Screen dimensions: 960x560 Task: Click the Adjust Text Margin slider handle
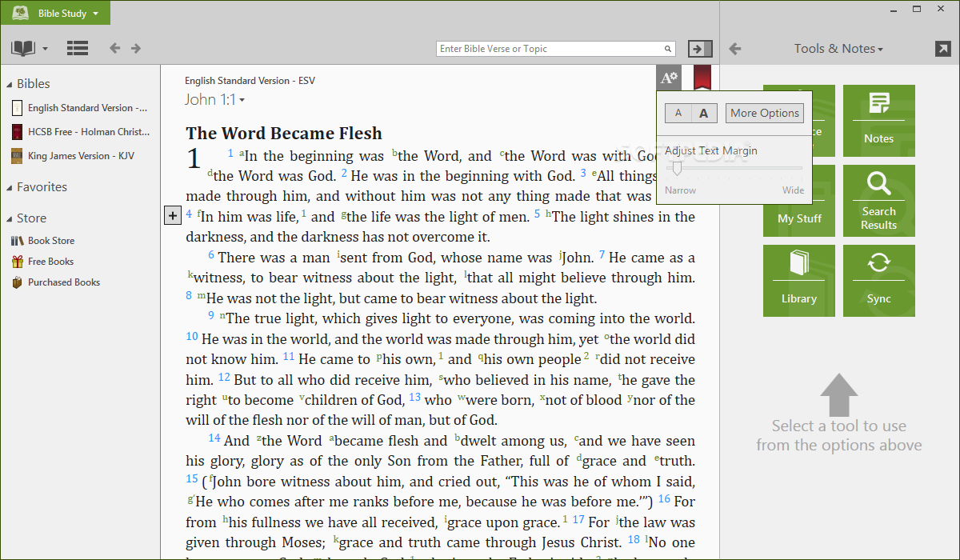click(677, 168)
